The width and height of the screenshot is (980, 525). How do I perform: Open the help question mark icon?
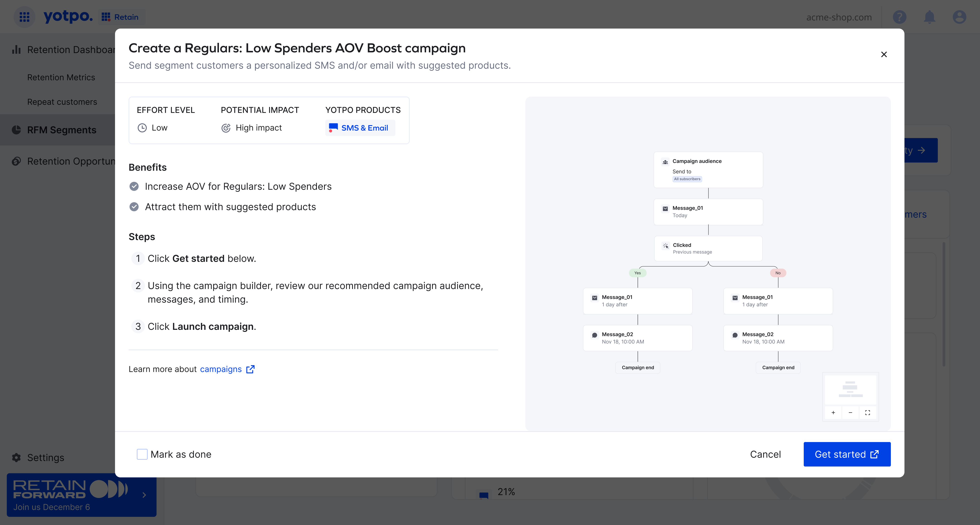(x=899, y=17)
